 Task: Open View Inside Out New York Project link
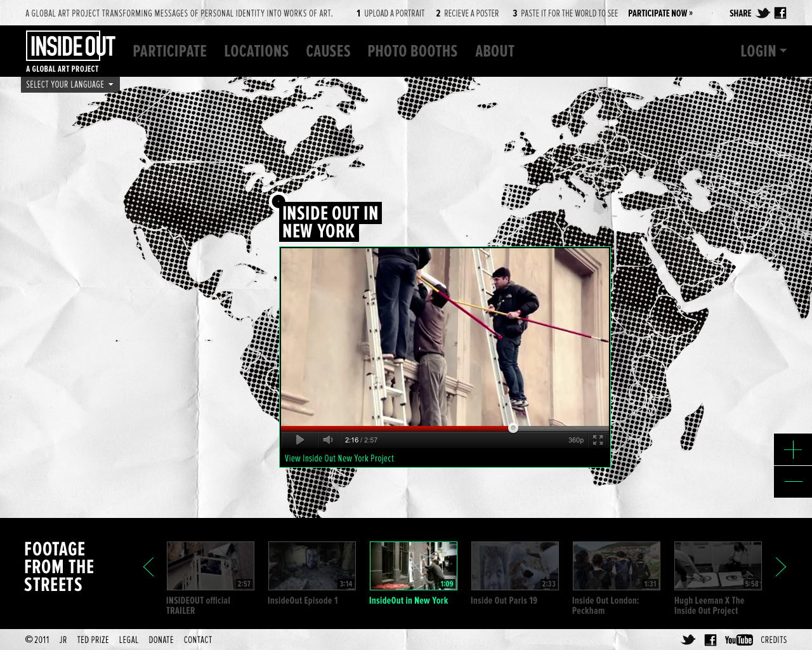(339, 458)
